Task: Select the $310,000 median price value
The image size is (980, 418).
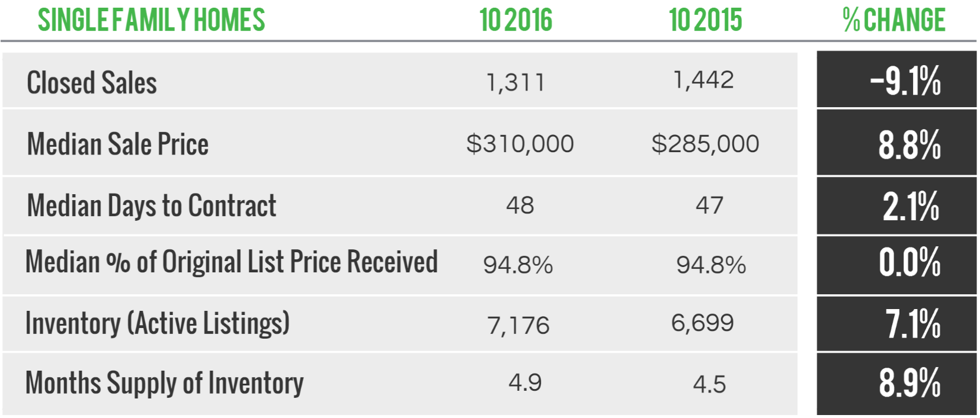Action: 520,144
